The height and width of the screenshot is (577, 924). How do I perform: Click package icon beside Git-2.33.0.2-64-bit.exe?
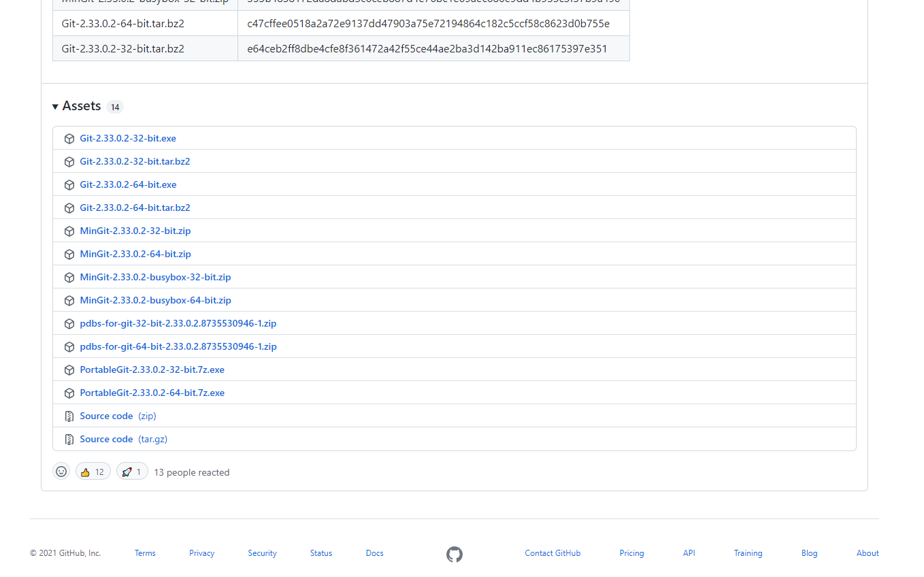point(69,185)
